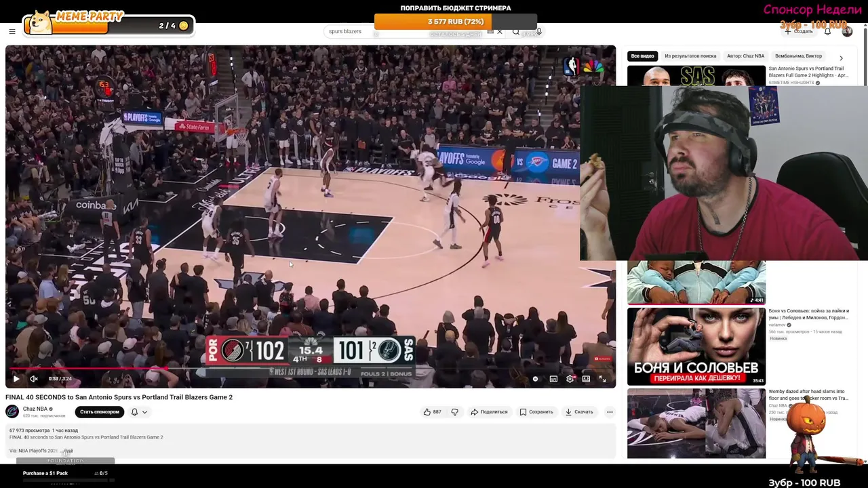Open YouTube notifications bell in the header
868x488 pixels.
pos(827,31)
